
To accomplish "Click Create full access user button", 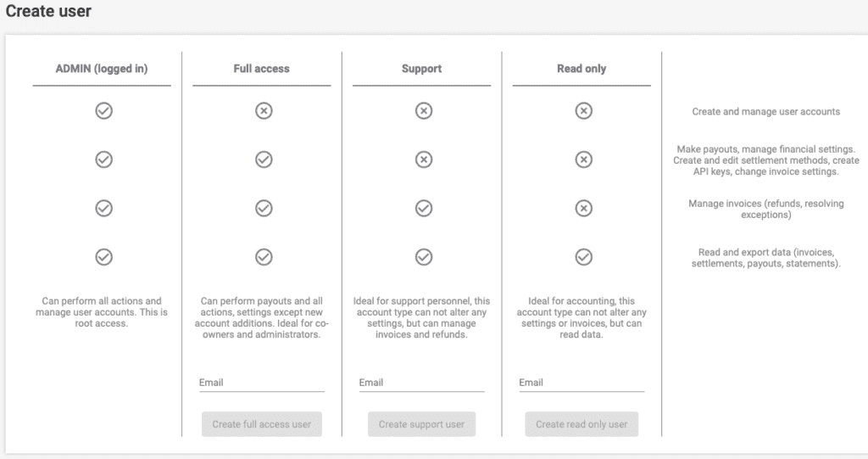I will [262, 424].
